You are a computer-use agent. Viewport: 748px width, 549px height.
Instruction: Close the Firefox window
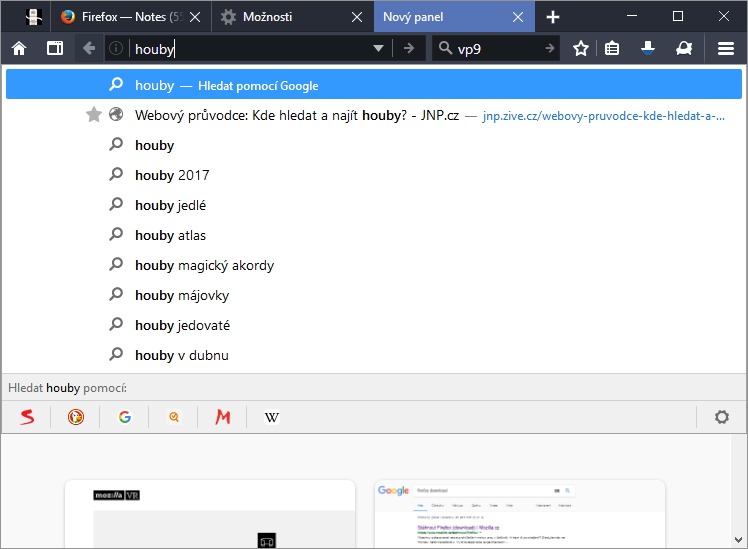coord(724,16)
